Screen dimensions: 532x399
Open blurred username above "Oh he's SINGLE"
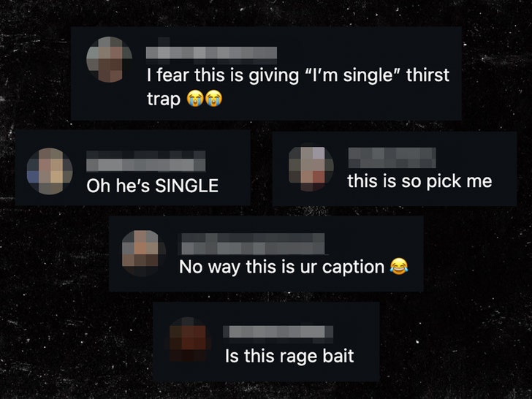point(146,161)
